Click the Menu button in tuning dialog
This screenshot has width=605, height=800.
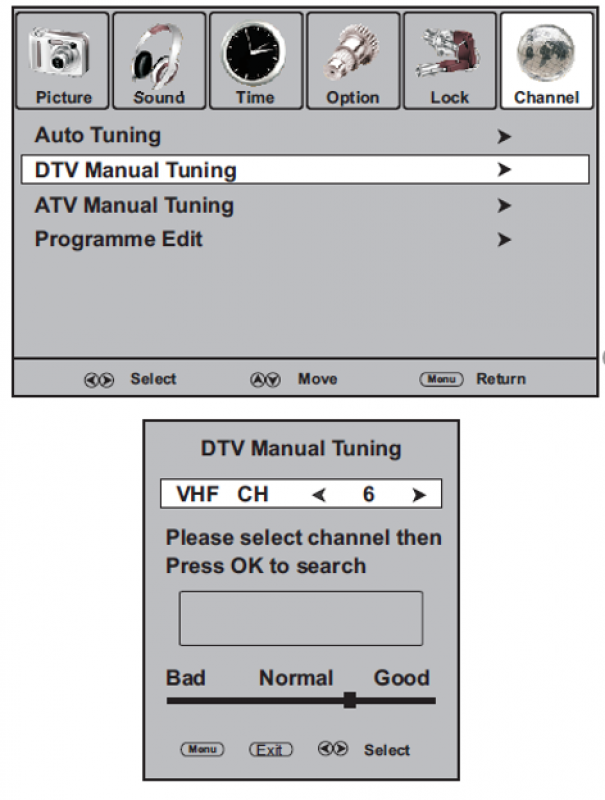tap(203, 749)
